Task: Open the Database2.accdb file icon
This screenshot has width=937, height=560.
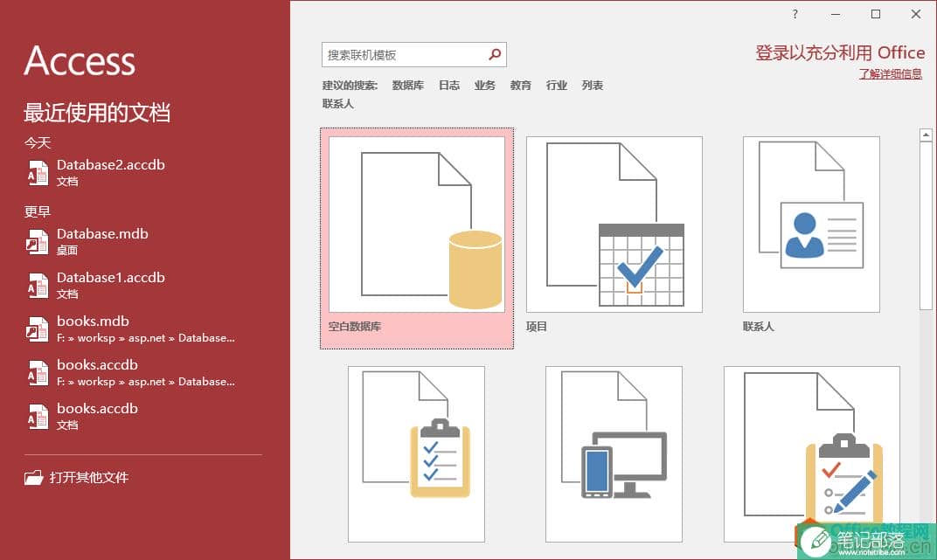Action: click(x=38, y=172)
